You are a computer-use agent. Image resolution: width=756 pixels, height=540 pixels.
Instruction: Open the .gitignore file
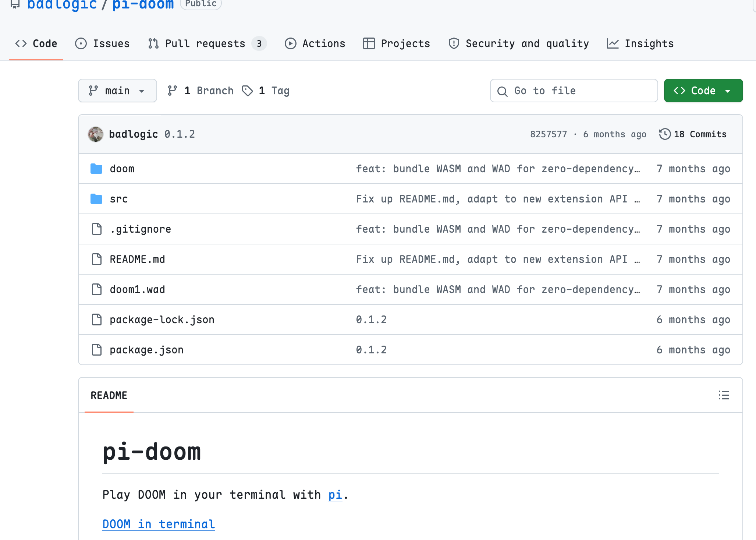click(x=141, y=229)
